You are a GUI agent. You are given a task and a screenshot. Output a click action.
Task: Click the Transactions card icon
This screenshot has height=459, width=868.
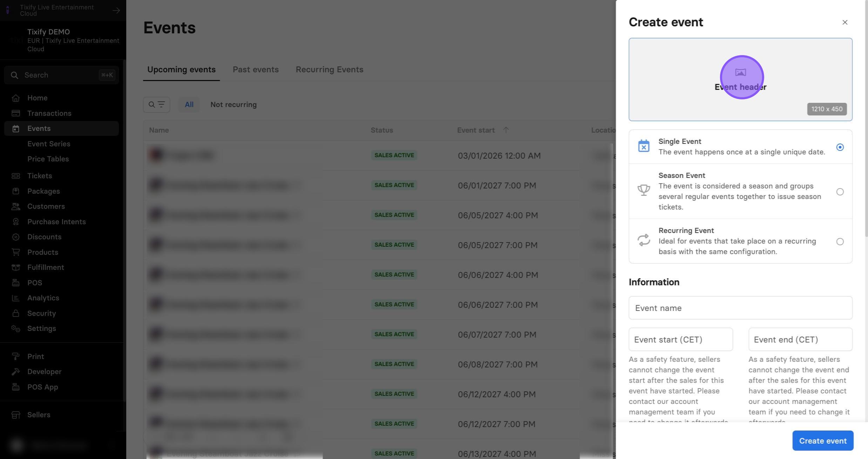click(15, 113)
